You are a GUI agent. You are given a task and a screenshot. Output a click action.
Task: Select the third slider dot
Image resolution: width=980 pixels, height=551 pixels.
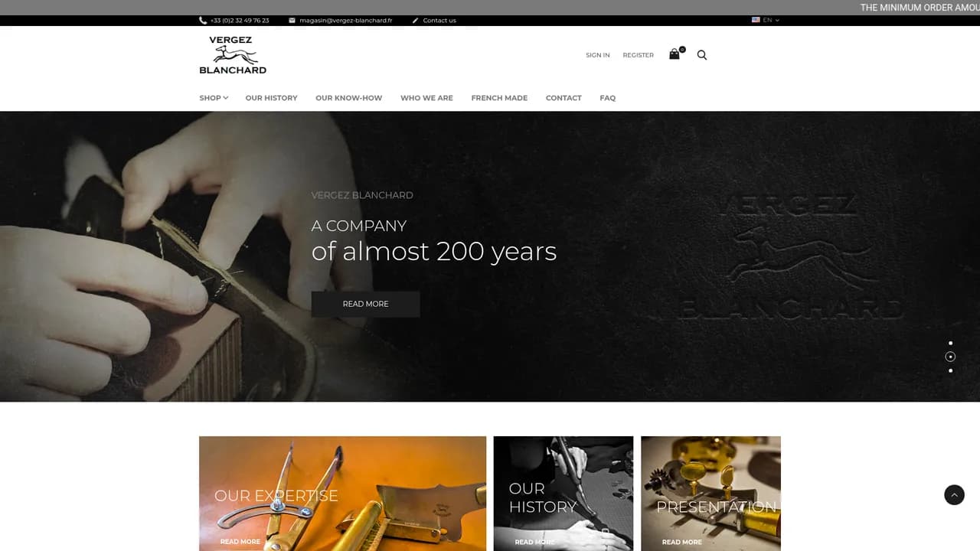click(951, 370)
